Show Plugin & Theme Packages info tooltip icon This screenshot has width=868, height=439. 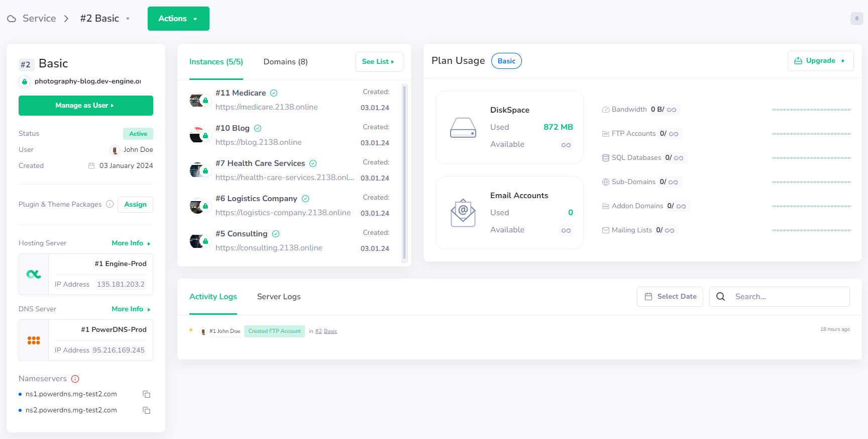point(110,204)
